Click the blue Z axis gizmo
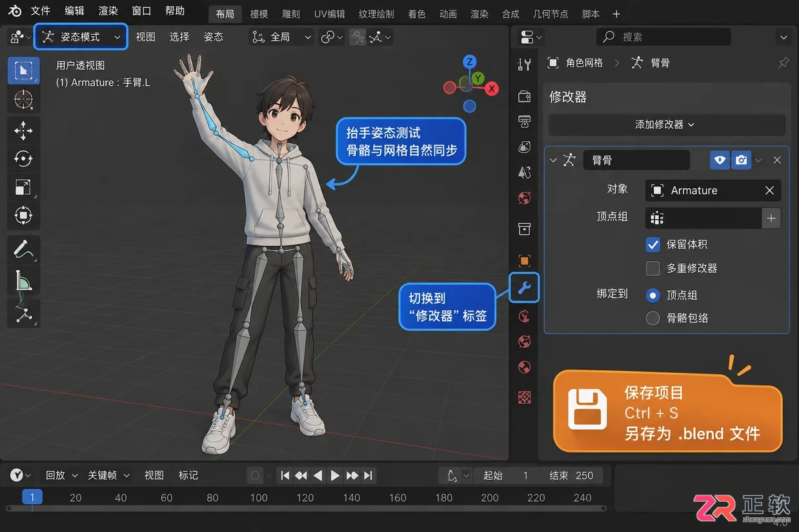 pos(470,62)
